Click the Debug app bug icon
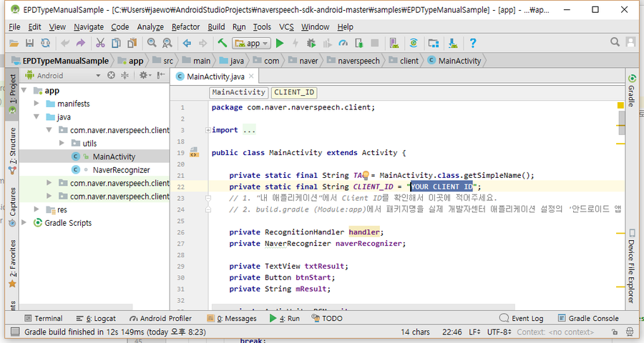 tap(311, 43)
